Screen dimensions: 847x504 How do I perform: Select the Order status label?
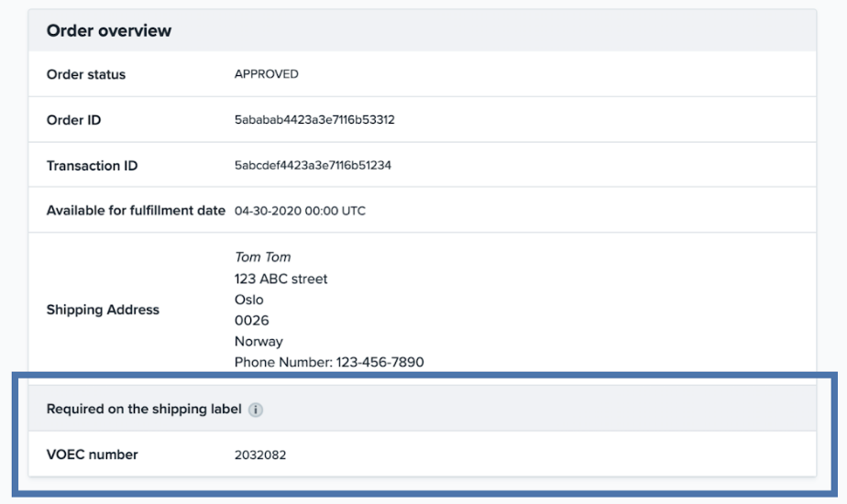click(x=86, y=74)
